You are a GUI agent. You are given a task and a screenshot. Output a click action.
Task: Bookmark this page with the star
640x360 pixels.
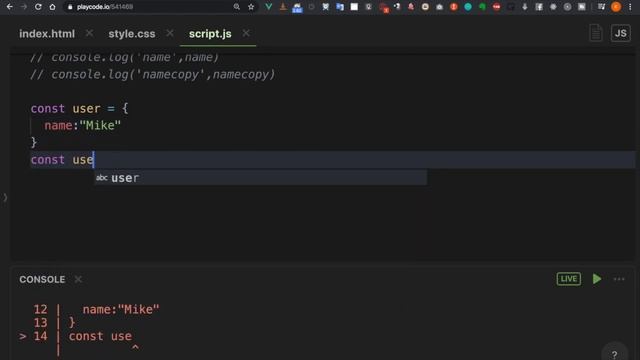tap(251, 7)
